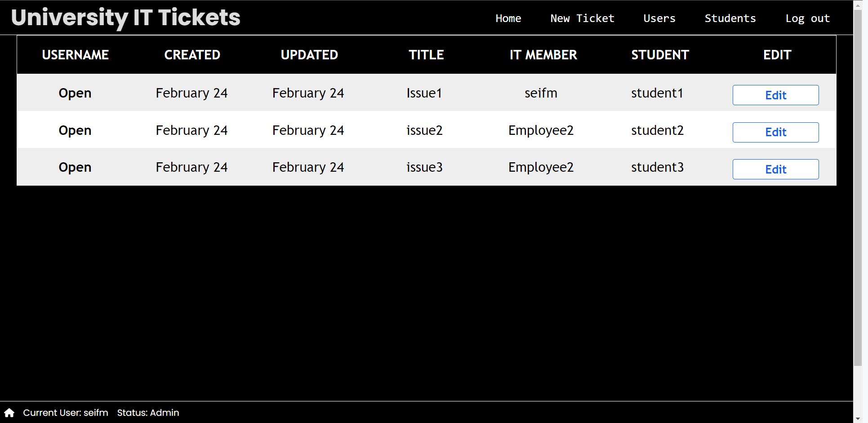868x423 pixels.
Task: Click the STUDENT column header
Action: (659, 54)
